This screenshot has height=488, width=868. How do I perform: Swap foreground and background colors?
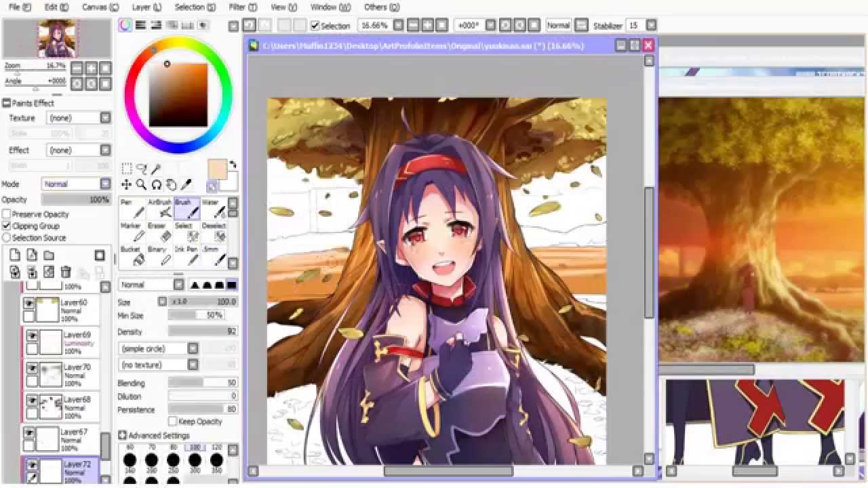233,165
